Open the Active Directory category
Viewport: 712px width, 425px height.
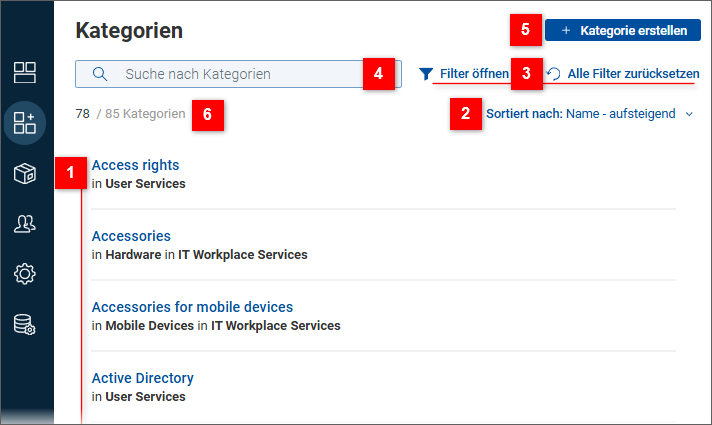(x=142, y=378)
